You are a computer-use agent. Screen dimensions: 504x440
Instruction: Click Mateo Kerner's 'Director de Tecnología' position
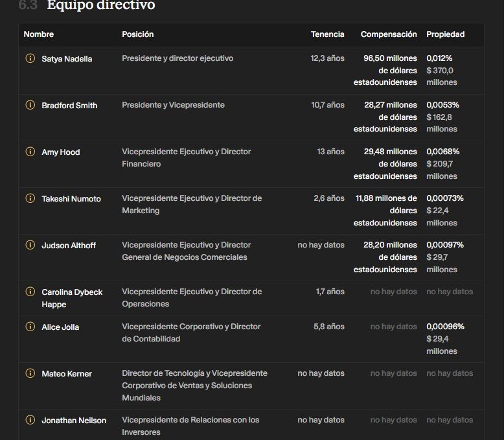pyautogui.click(x=194, y=386)
